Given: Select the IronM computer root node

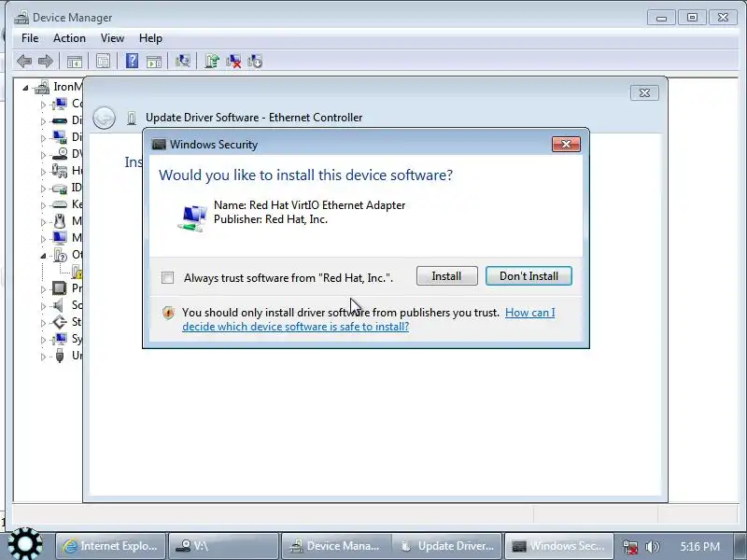Looking at the screenshot, I should pyautogui.click(x=58, y=87).
